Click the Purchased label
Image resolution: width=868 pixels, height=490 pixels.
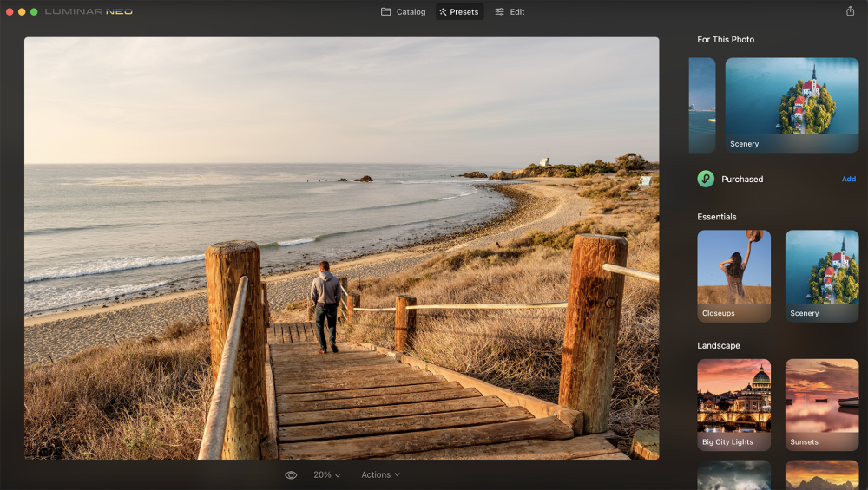(x=742, y=180)
